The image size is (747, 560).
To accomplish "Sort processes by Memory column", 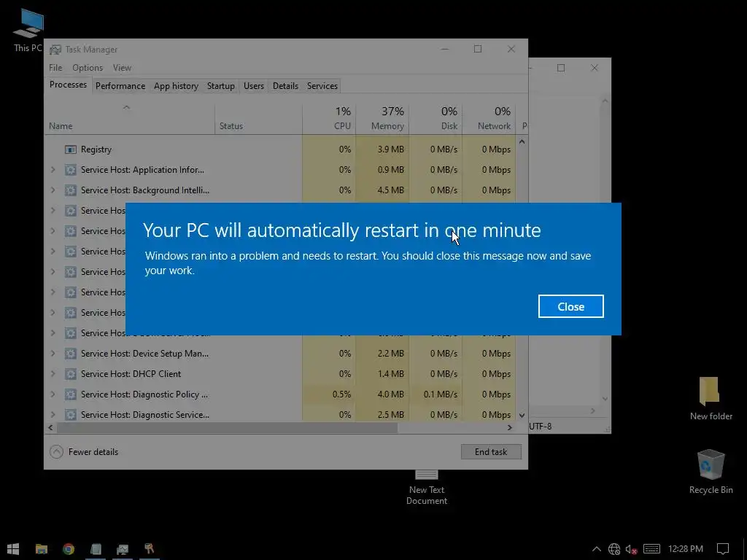I will pyautogui.click(x=382, y=119).
